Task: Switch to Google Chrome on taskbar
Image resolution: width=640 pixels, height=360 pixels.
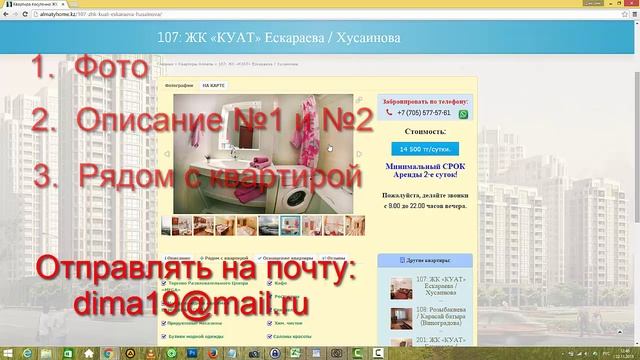Action: coord(109,353)
